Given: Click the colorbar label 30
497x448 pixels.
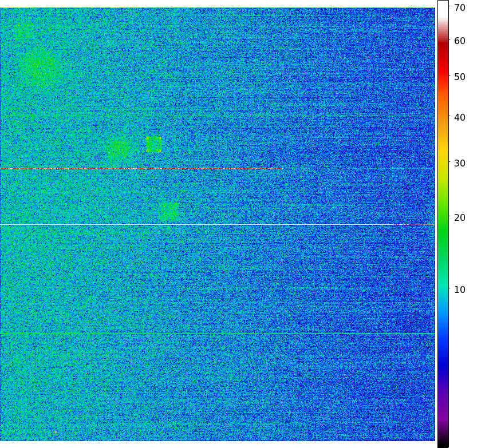Looking at the screenshot, I should (x=460, y=163).
